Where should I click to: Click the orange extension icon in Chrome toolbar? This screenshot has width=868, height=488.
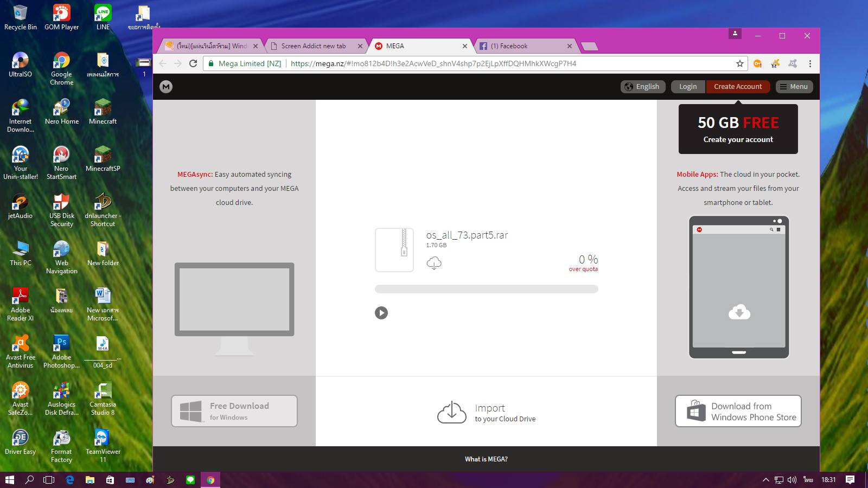coord(757,63)
